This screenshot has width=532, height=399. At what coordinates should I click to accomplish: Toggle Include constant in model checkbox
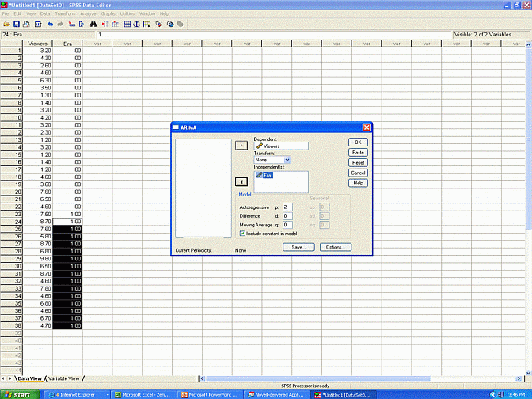pyautogui.click(x=242, y=233)
